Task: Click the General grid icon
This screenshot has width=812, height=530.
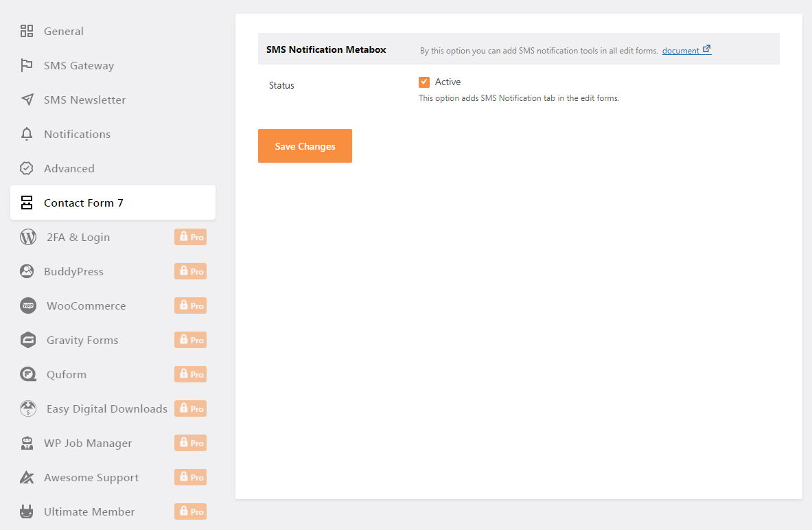Action: pos(27,31)
